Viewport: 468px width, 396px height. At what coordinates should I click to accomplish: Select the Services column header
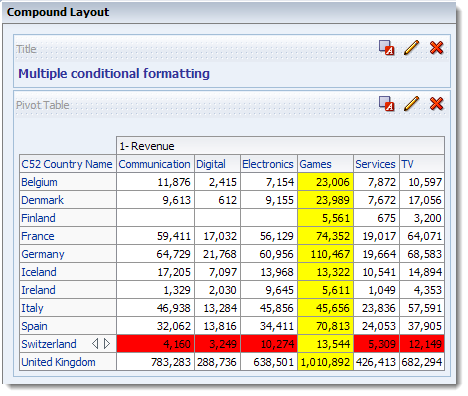(x=375, y=164)
